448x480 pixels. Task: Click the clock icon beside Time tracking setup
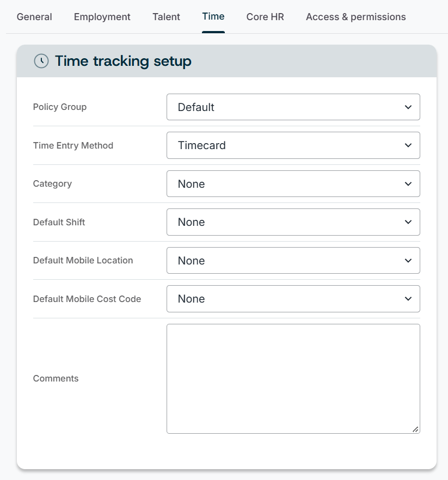(41, 61)
